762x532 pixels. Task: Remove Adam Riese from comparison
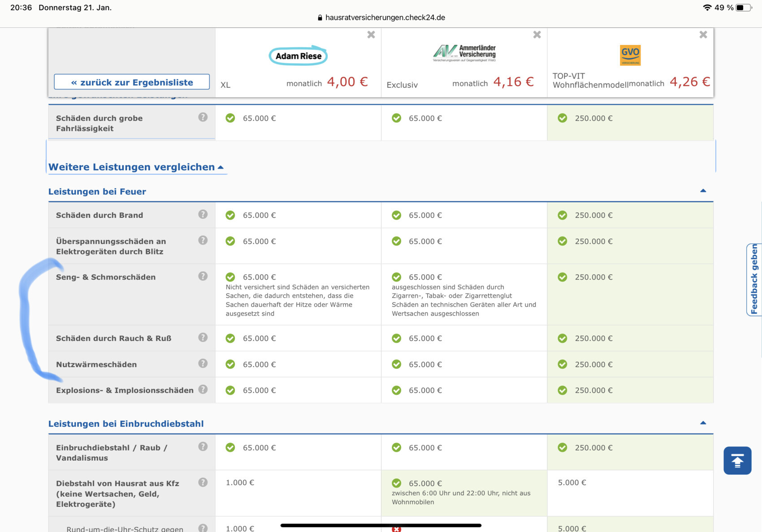371,35
